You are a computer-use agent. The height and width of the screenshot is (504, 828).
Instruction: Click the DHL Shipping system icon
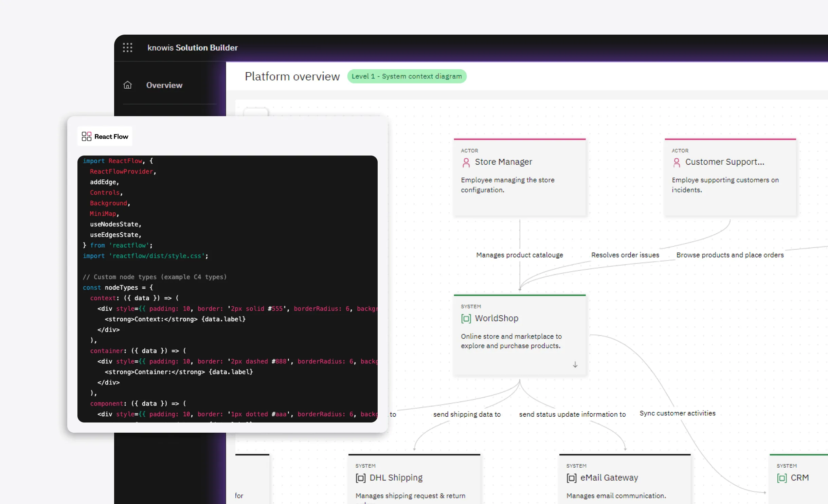click(x=361, y=478)
